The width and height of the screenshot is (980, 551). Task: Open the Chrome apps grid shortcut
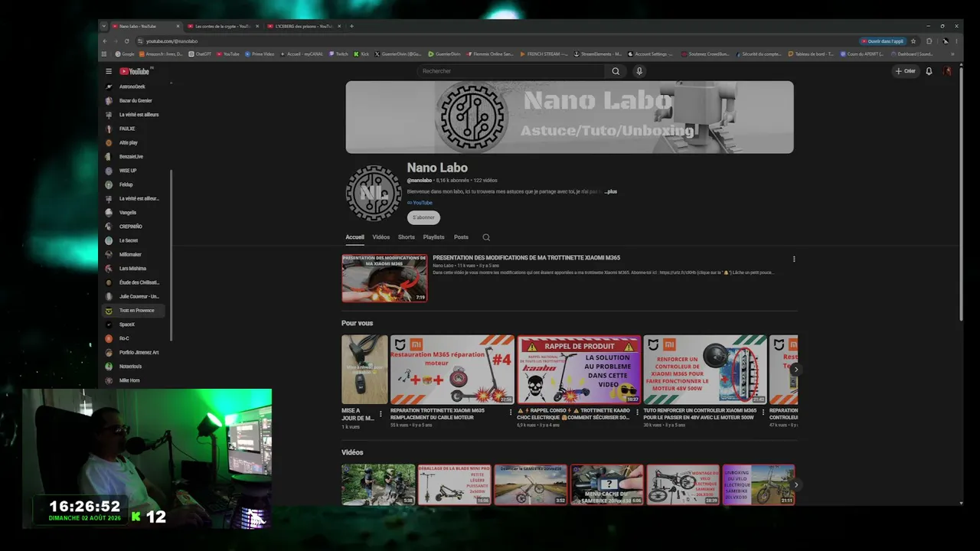[x=104, y=54]
